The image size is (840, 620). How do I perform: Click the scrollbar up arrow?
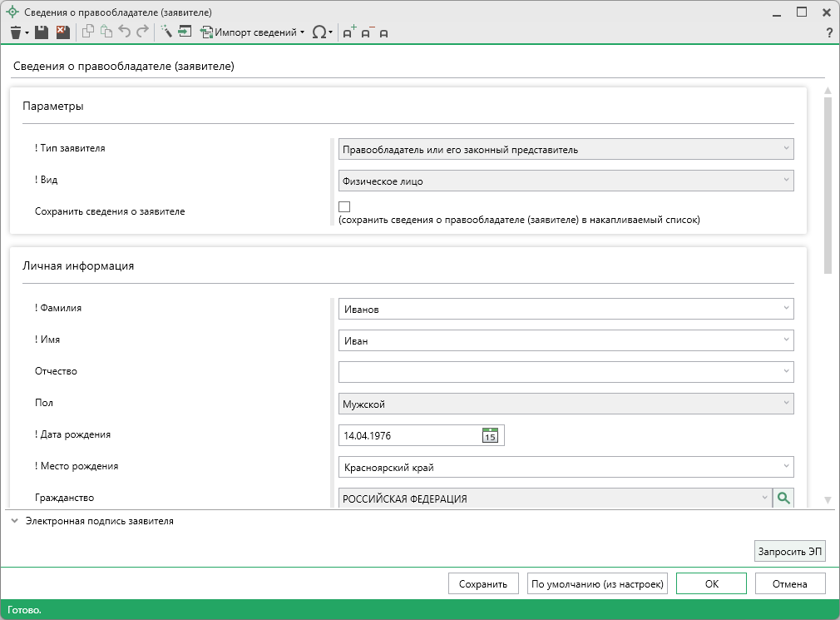pos(828,91)
